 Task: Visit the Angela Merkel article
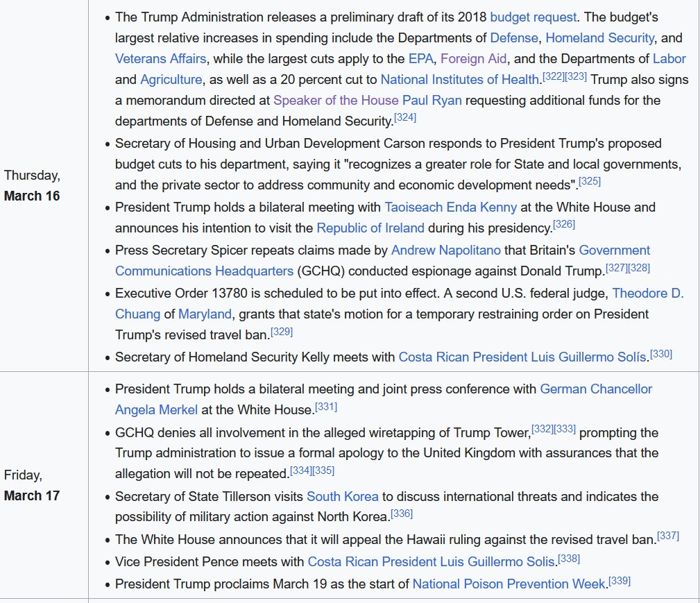click(x=156, y=410)
